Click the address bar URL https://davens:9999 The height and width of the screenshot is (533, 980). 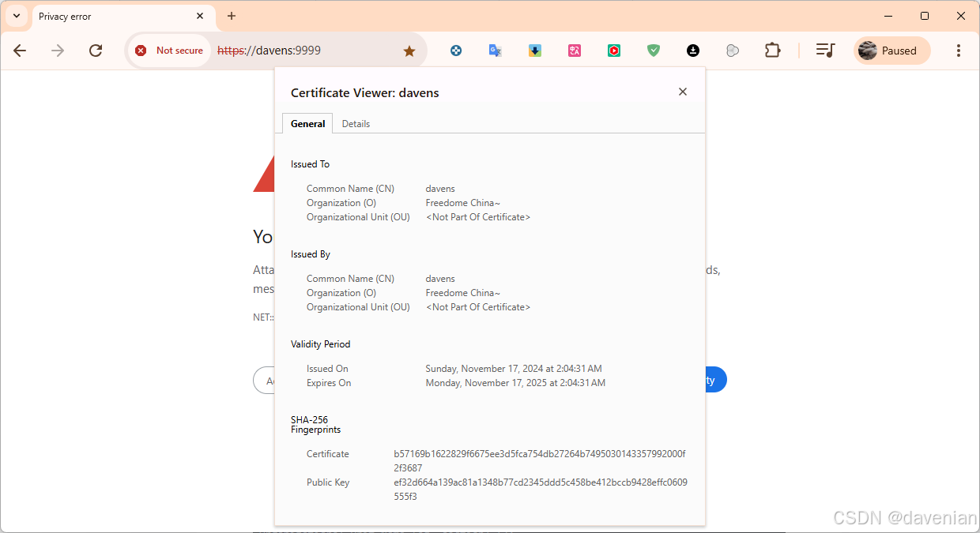pyautogui.click(x=269, y=51)
